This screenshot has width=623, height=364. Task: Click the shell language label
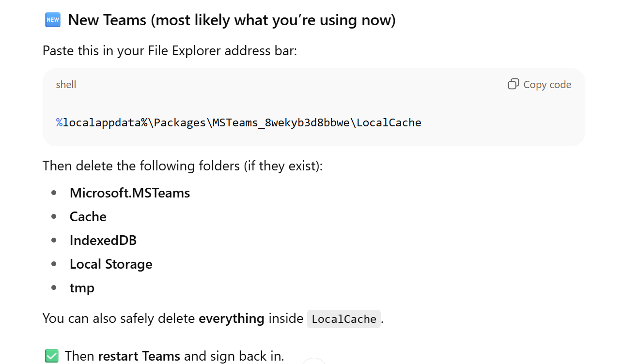point(66,85)
